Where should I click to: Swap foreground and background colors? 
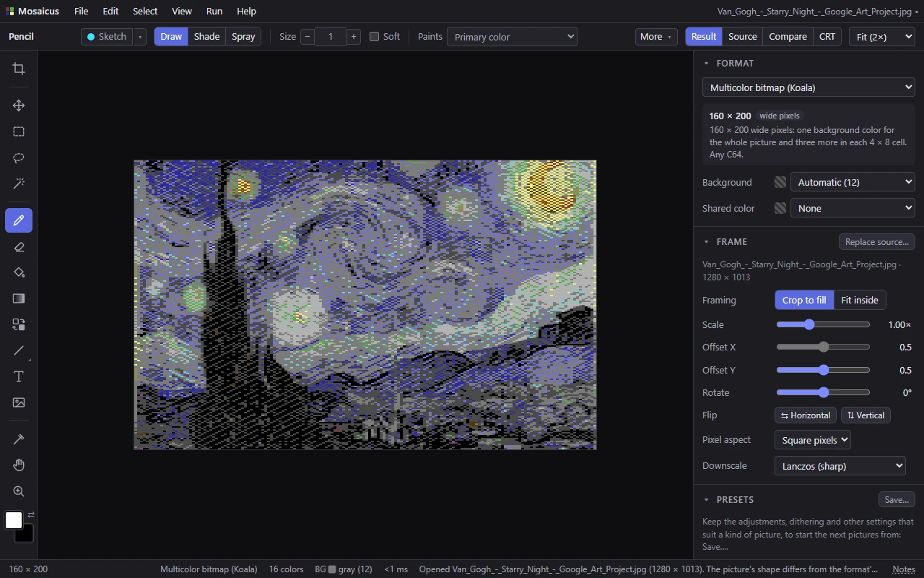pyautogui.click(x=31, y=515)
